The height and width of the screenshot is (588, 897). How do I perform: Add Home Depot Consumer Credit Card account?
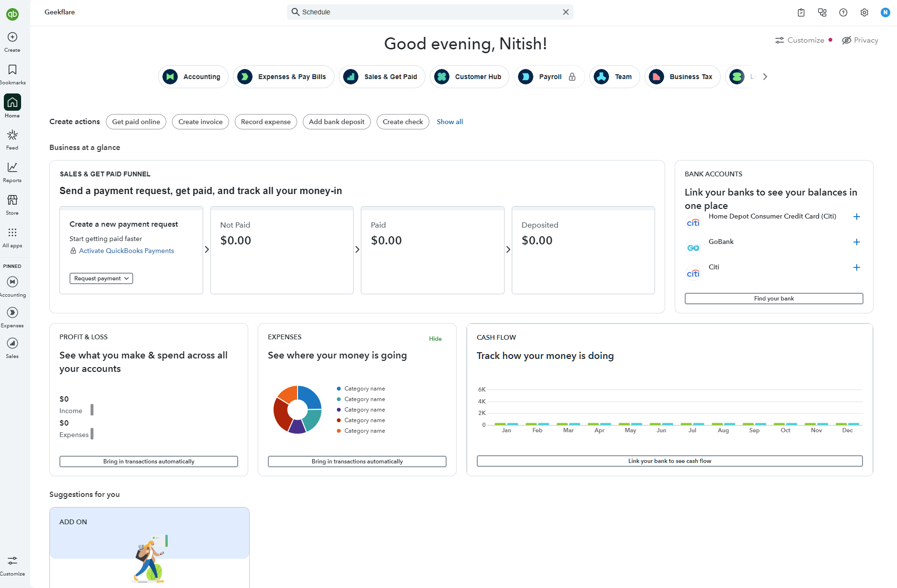point(857,217)
